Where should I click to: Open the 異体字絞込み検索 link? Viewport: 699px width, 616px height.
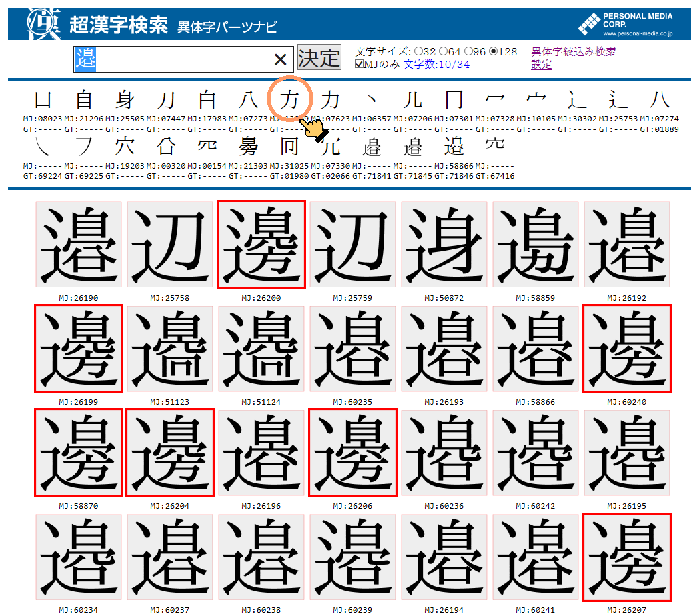pyautogui.click(x=574, y=51)
